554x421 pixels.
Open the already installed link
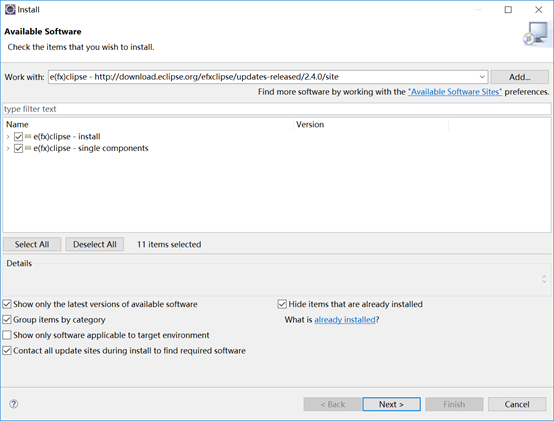point(345,320)
